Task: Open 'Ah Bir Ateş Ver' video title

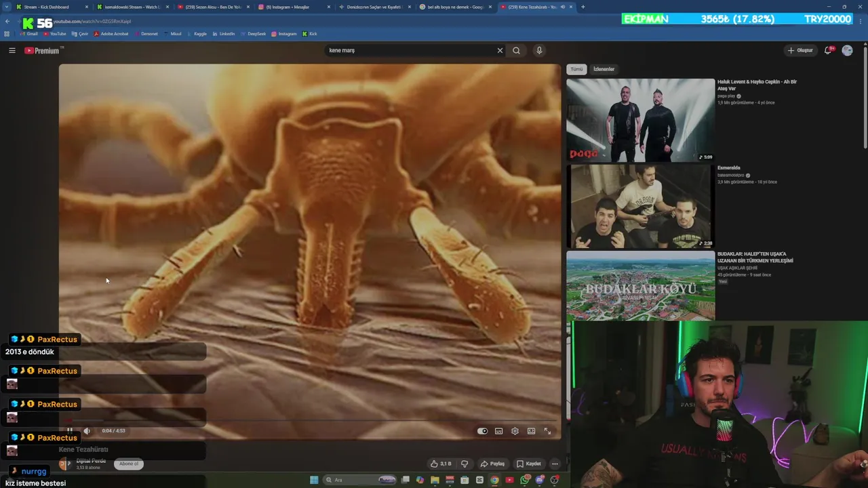Action: [757, 85]
